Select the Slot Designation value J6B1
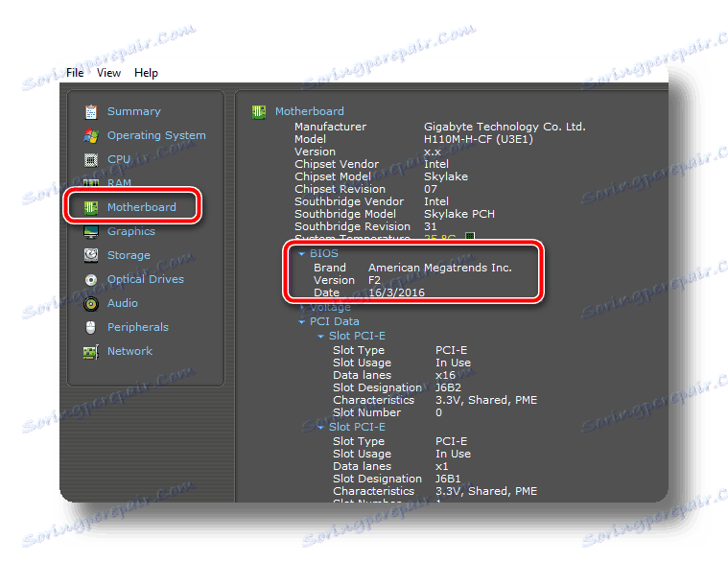The width and height of the screenshot is (728, 562). pos(448,479)
